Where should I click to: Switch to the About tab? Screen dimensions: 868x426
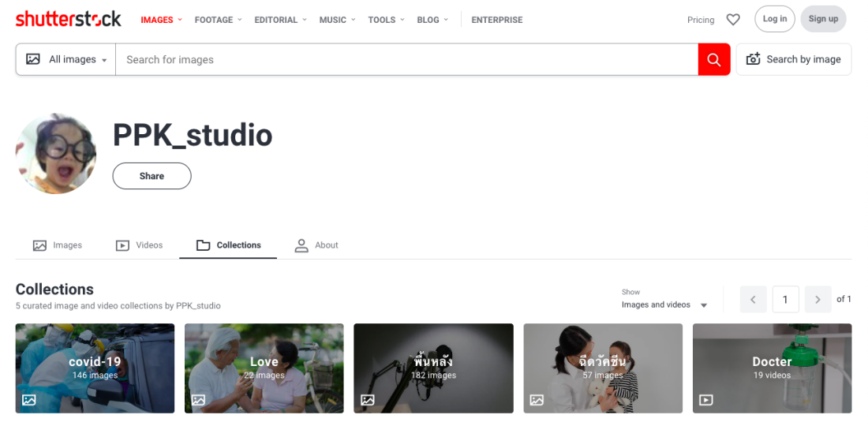pos(316,245)
